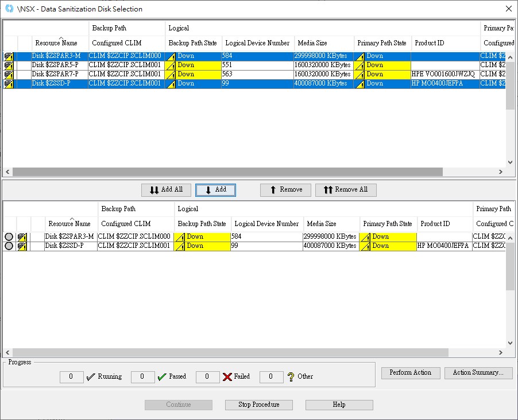
Task: Click the Running checkmark icon
Action: pyautogui.click(x=91, y=377)
